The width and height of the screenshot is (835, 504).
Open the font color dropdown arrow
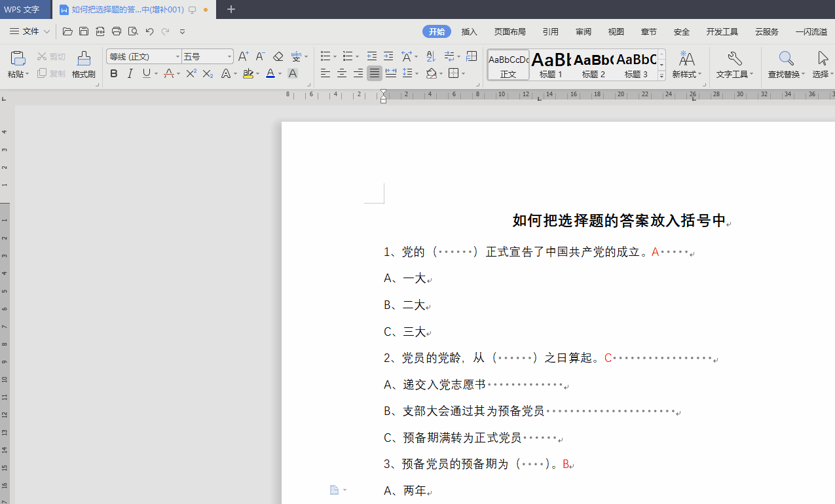tap(280, 73)
